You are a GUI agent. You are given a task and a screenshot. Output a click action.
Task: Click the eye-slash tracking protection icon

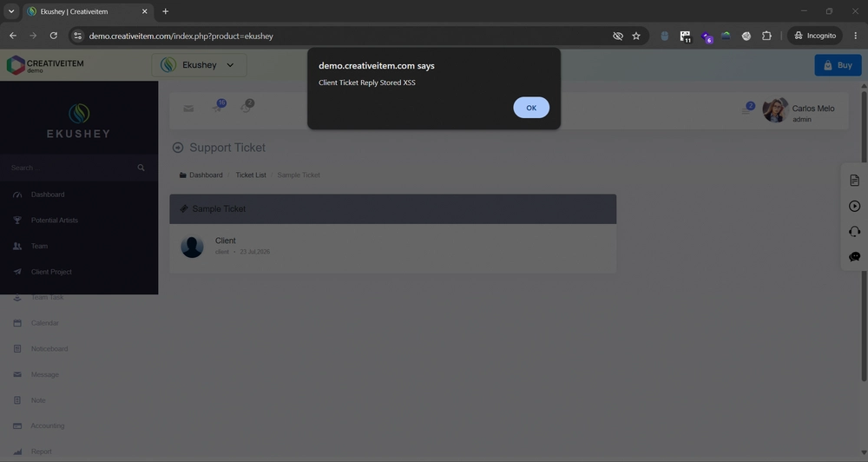click(618, 36)
